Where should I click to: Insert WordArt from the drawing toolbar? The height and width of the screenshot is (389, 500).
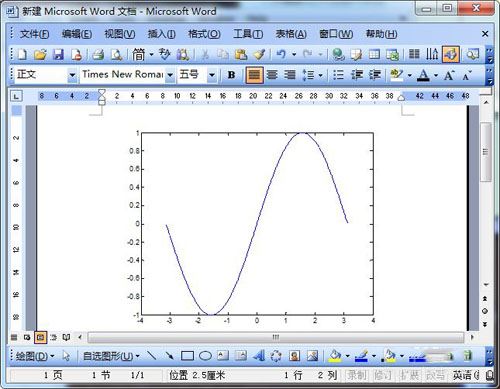[259, 356]
